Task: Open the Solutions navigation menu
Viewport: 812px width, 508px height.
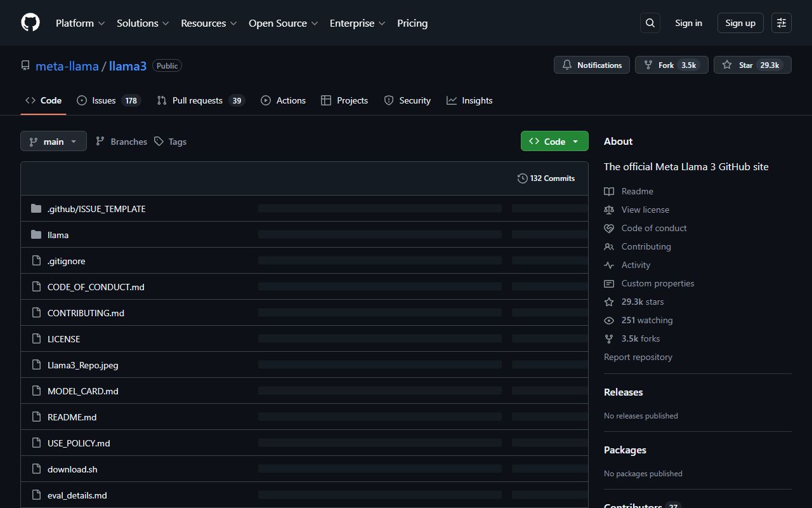Action: (143, 23)
